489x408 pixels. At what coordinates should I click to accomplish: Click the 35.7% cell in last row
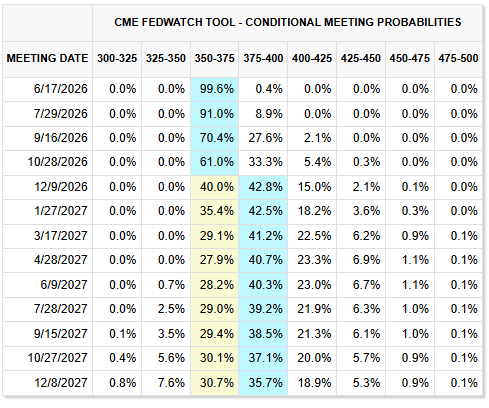coord(265,383)
